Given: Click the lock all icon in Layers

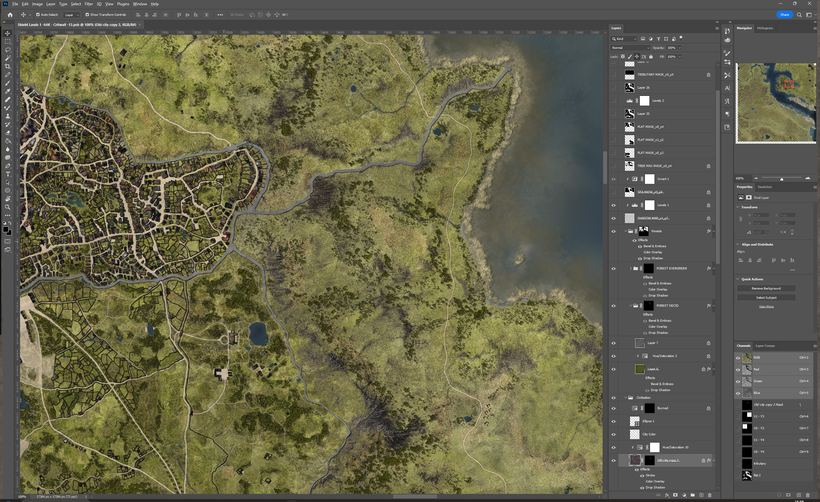Looking at the screenshot, I should (x=651, y=56).
